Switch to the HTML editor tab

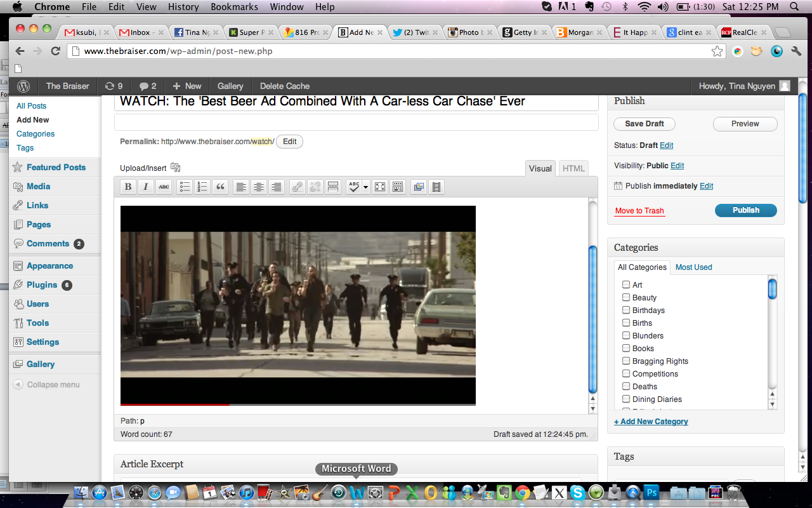pos(573,168)
